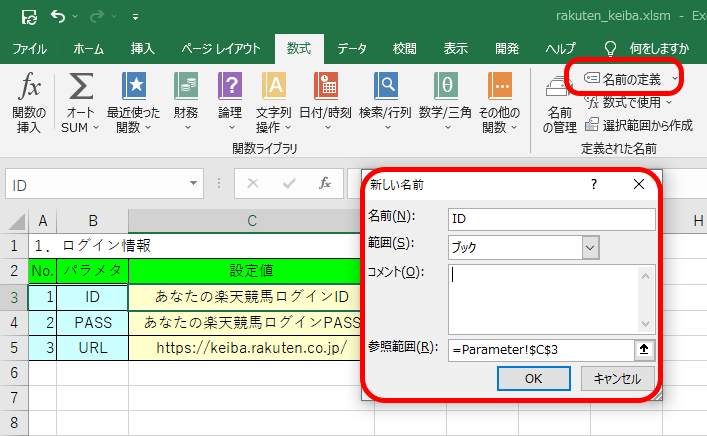
Task: Click into the コメント text area
Action: click(543, 299)
